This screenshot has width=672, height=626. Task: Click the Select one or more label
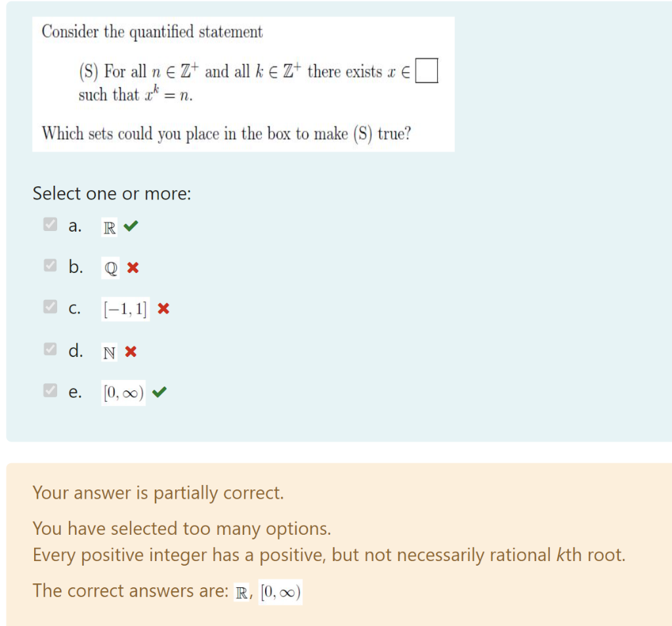click(x=112, y=193)
